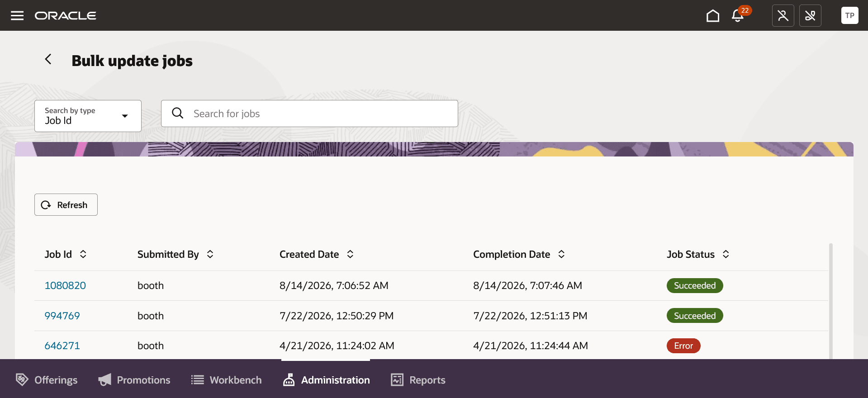Click the Bulk update jobs heading

[x=132, y=61]
